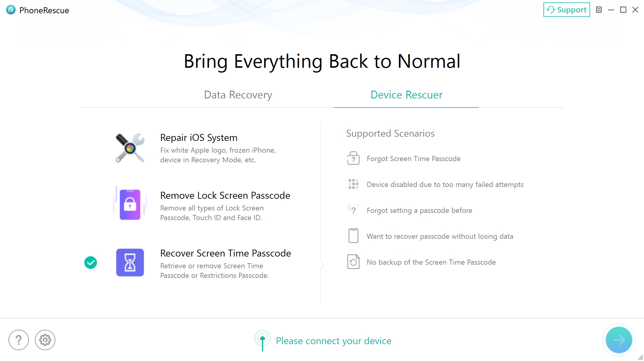The width and height of the screenshot is (644, 361).
Task: Enable the Data Recovery mode toggle
Action: [238, 94]
